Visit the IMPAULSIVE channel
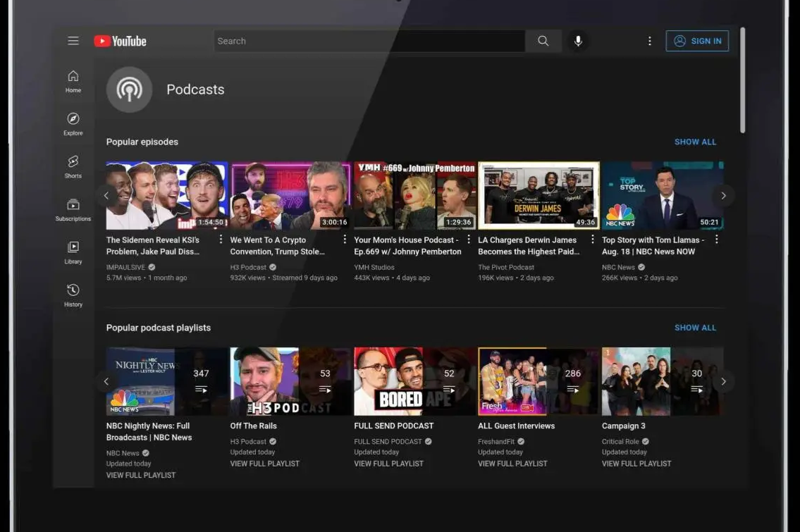 click(x=125, y=267)
